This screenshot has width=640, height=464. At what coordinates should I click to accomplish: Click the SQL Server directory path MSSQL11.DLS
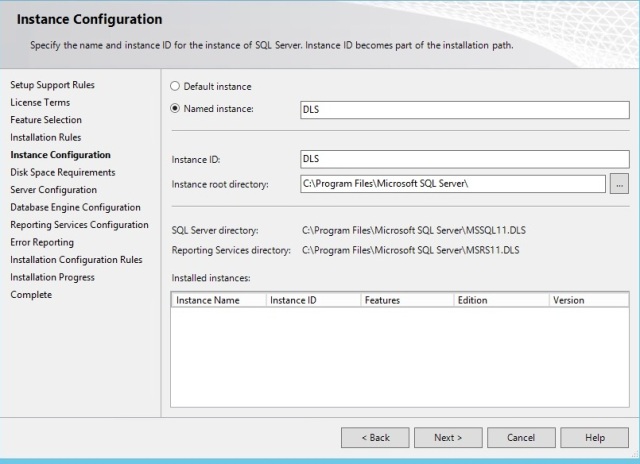coord(414,230)
